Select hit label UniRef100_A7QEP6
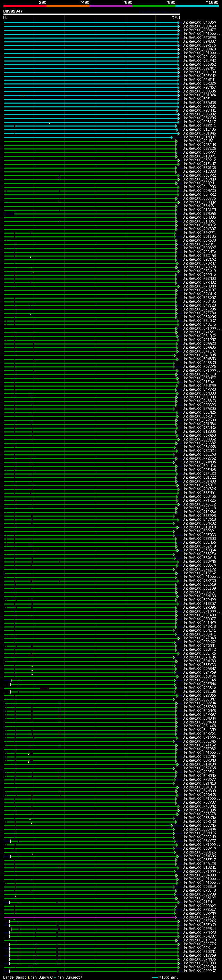Image resolution: width=222 pixels, height=980 pixels. (x=199, y=38)
